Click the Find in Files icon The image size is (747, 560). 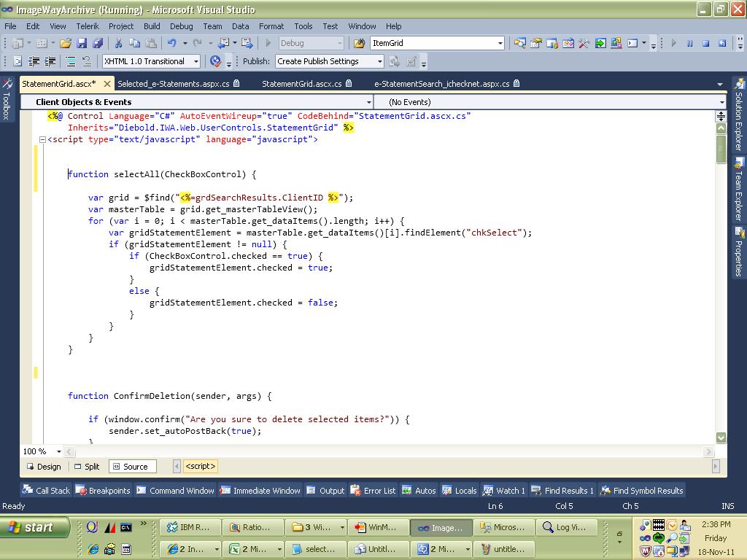(359, 43)
